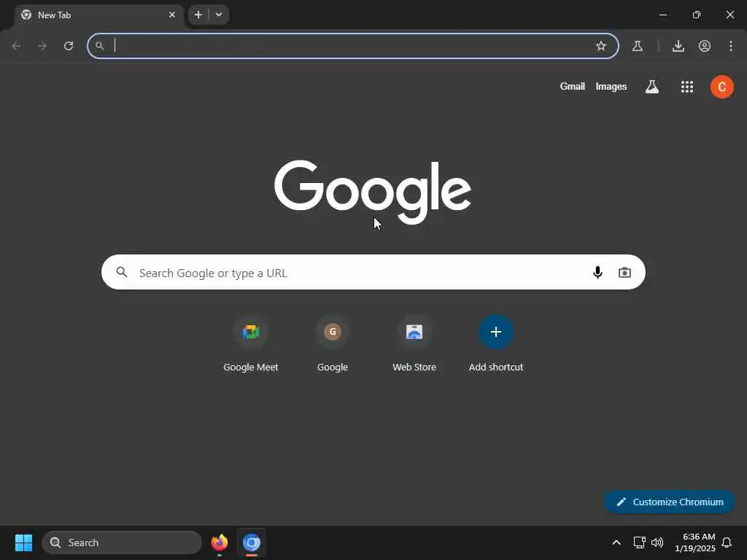The image size is (747, 560).
Task: Open the profile icon in browser toolbar
Action: coord(705,46)
